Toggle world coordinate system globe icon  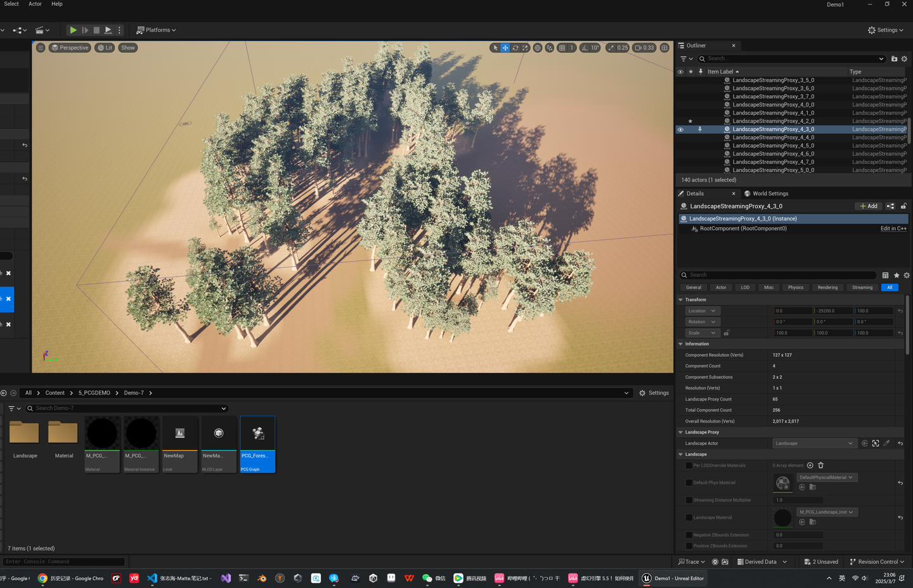click(x=538, y=48)
